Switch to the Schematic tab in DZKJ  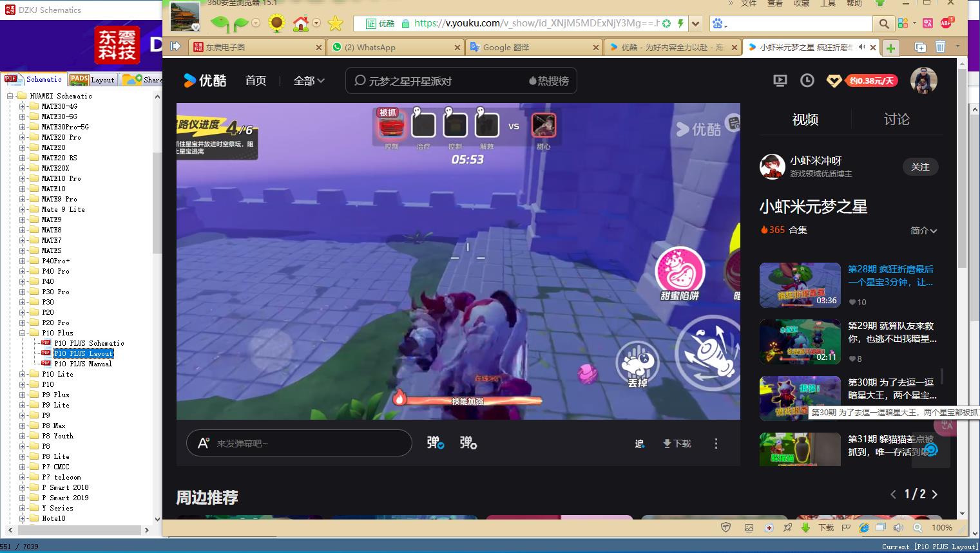point(34,79)
